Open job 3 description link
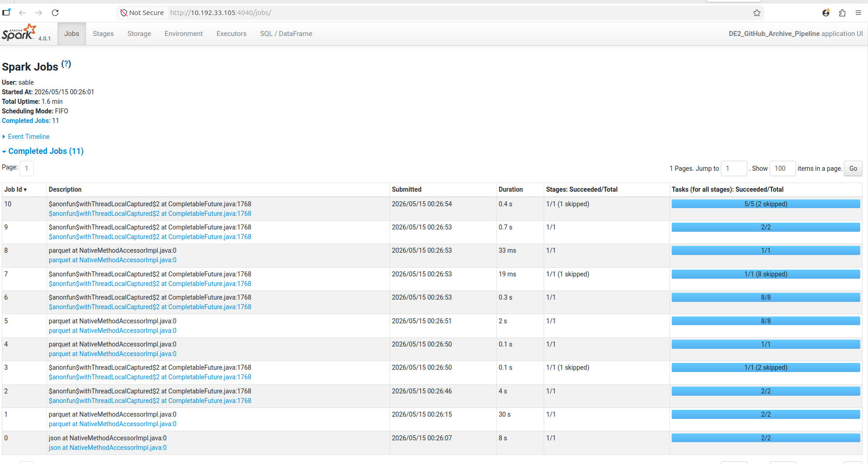Viewport: 868px width, 464px height. pos(150,377)
